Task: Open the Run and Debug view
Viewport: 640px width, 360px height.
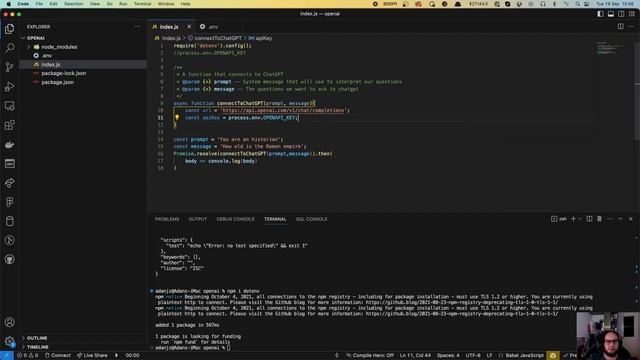Action: click(x=9, y=87)
